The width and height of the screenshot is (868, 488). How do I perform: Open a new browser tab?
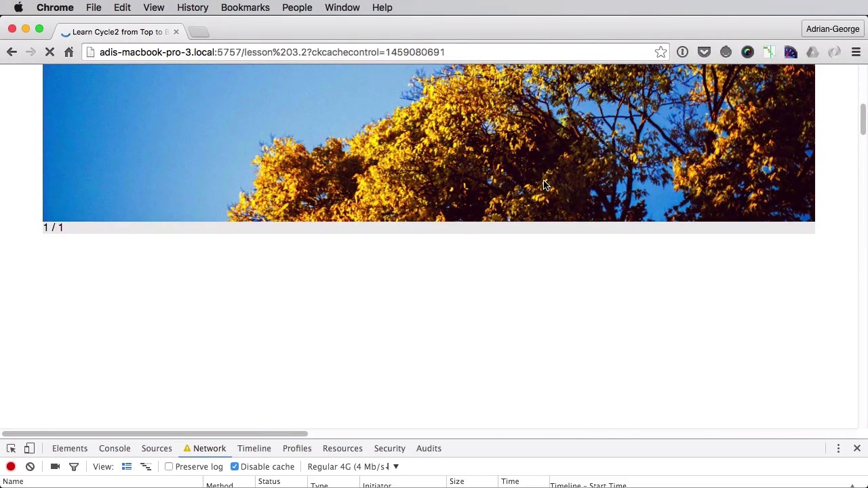199,32
